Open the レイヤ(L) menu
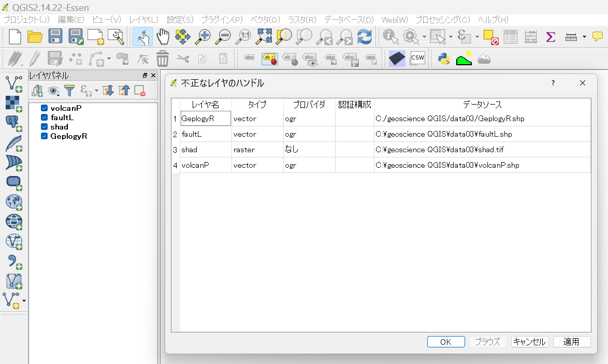Image resolution: width=608 pixels, height=364 pixels. tap(143, 20)
